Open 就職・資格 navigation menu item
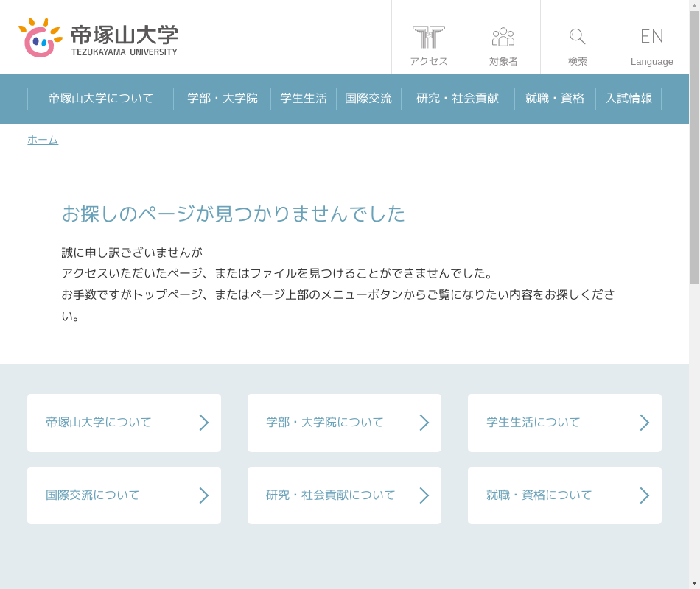Image resolution: width=700 pixels, height=589 pixels. tap(555, 99)
